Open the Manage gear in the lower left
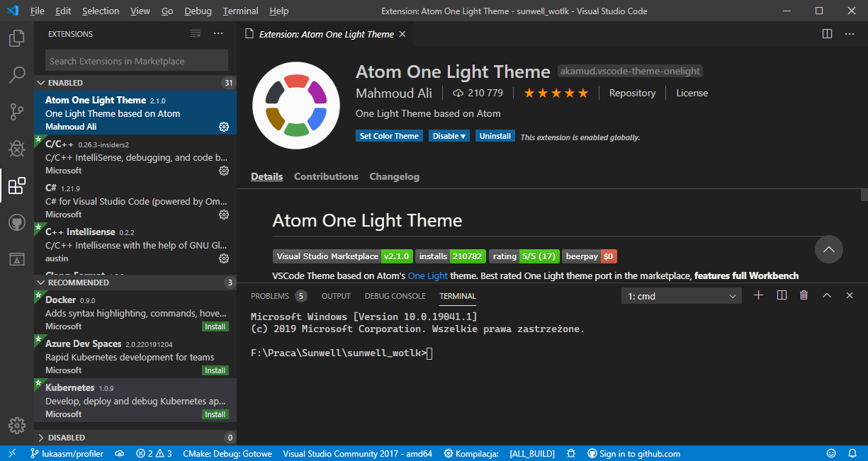 pyautogui.click(x=16, y=425)
